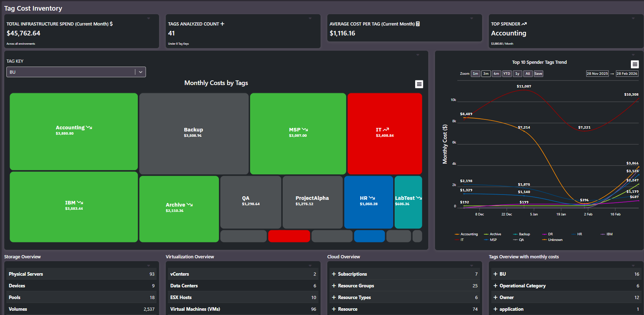Viewport: 644px width, 315px height.
Task: Click the All zoom range button
Action: [x=528, y=74]
